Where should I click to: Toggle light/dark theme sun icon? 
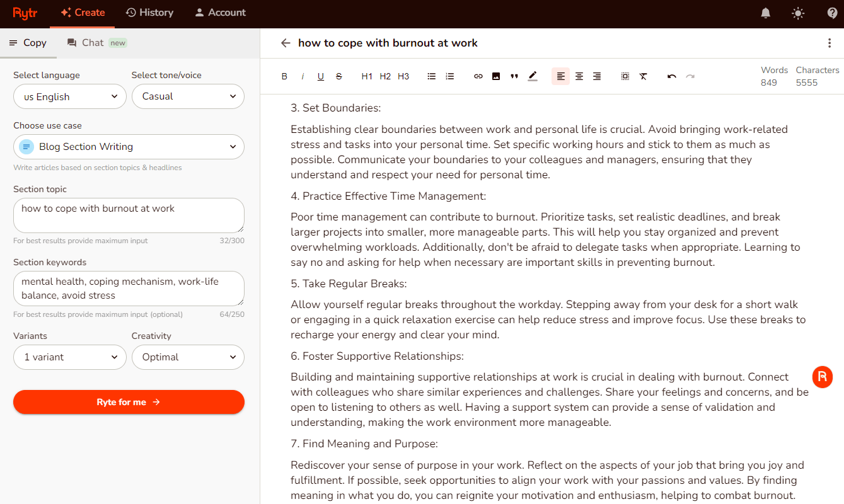tap(799, 13)
